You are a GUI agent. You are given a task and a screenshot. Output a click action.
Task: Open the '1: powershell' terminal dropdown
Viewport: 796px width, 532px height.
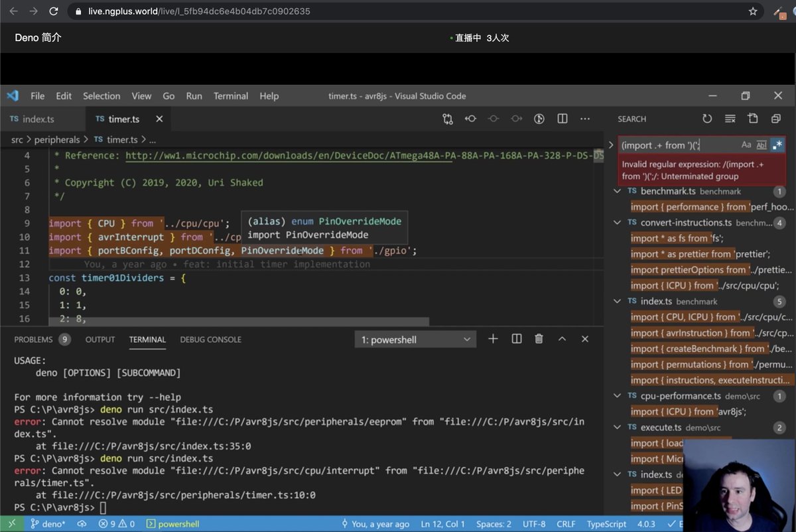(x=415, y=339)
